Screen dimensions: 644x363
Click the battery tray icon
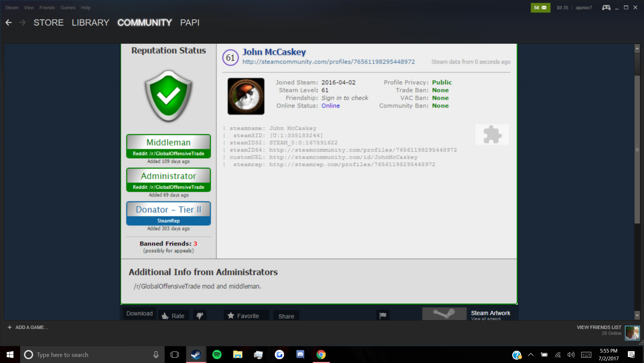(544, 355)
